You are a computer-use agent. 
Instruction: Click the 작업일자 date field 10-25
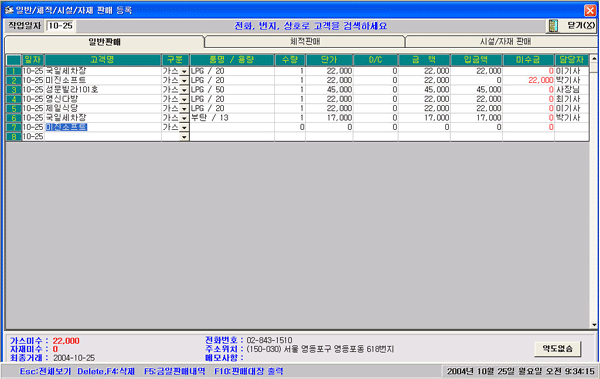click(60, 26)
